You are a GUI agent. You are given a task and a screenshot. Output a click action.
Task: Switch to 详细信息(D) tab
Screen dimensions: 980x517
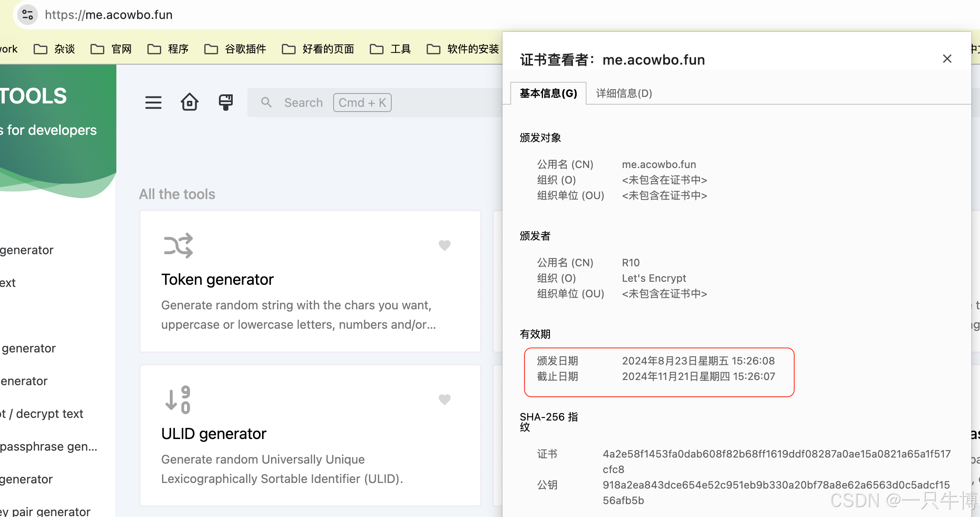624,93
